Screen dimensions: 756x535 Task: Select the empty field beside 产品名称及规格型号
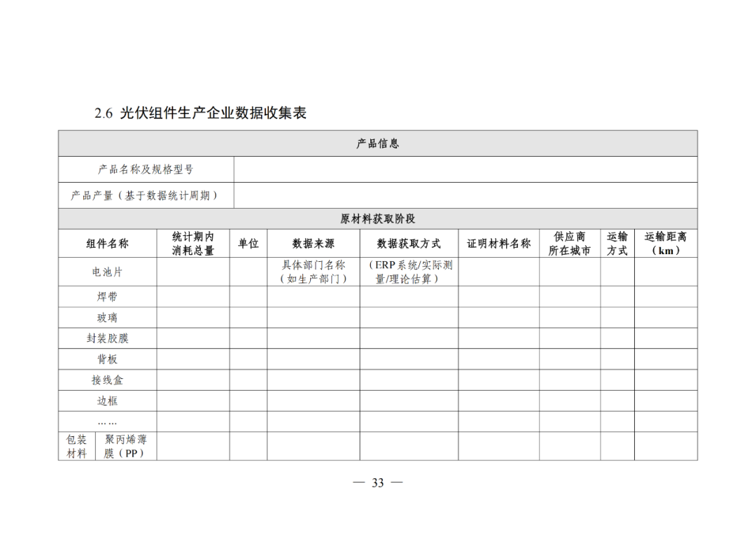coord(465,169)
